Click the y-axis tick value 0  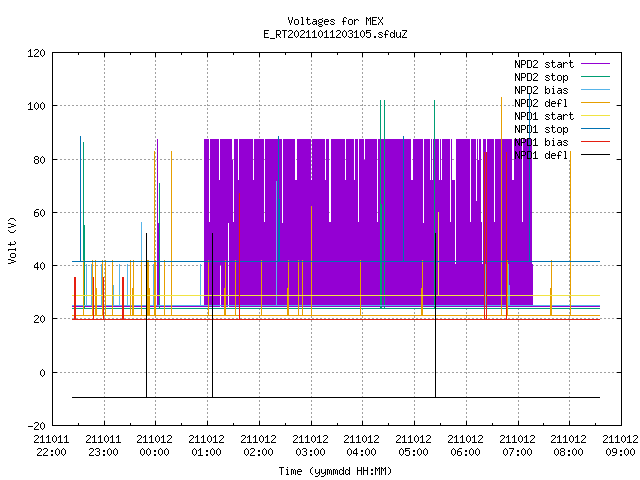[42, 373]
